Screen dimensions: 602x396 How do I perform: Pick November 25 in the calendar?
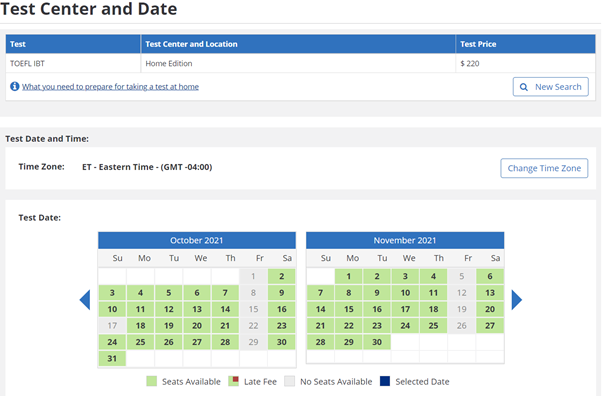pyautogui.click(x=433, y=326)
